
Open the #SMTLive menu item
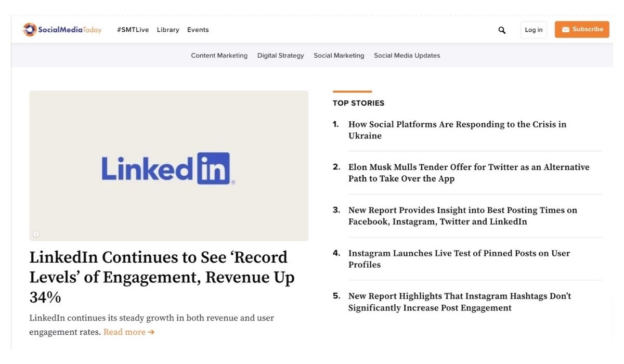tap(133, 30)
